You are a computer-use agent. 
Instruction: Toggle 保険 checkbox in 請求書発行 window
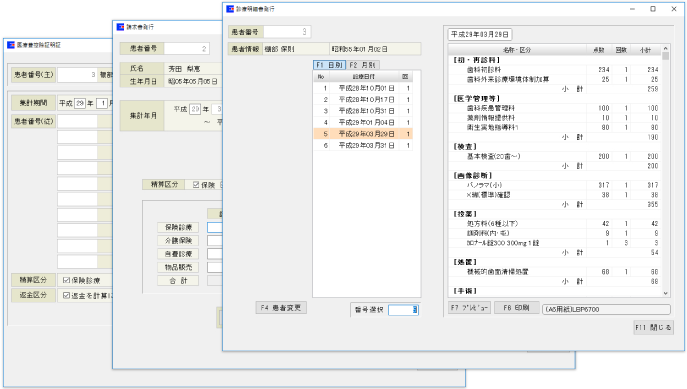pyautogui.click(x=196, y=185)
